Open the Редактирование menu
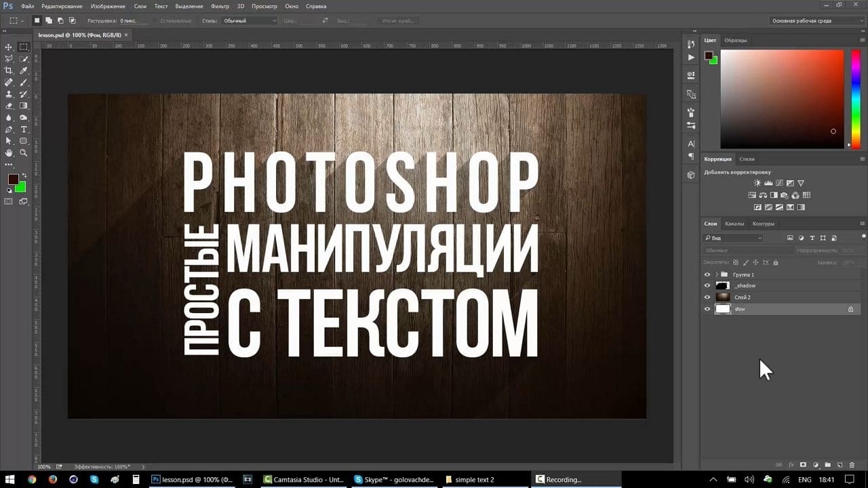This screenshot has width=868, height=488. point(63,6)
